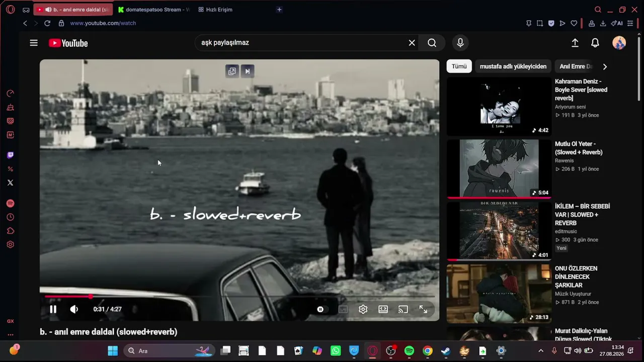Open Spotify in the Opera sidebar

11,204
